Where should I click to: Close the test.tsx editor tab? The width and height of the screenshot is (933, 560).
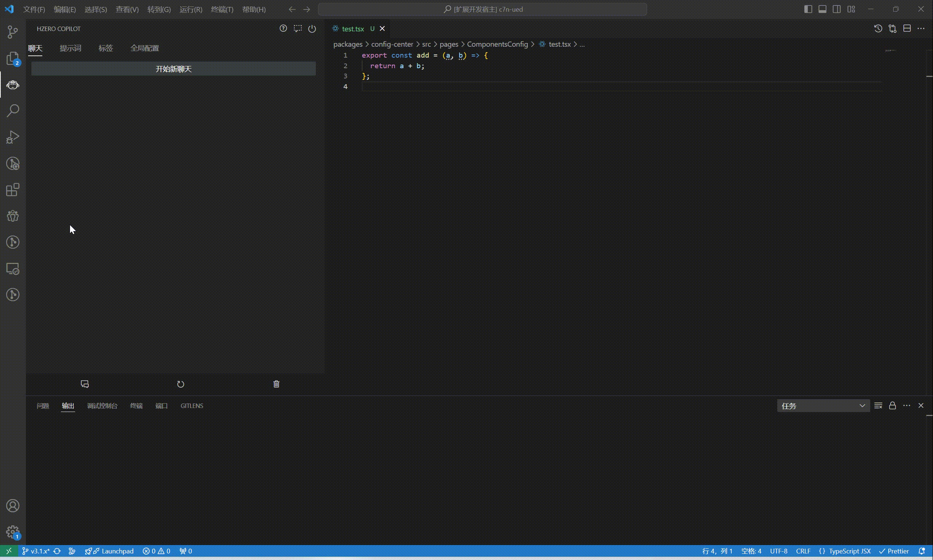coord(382,29)
